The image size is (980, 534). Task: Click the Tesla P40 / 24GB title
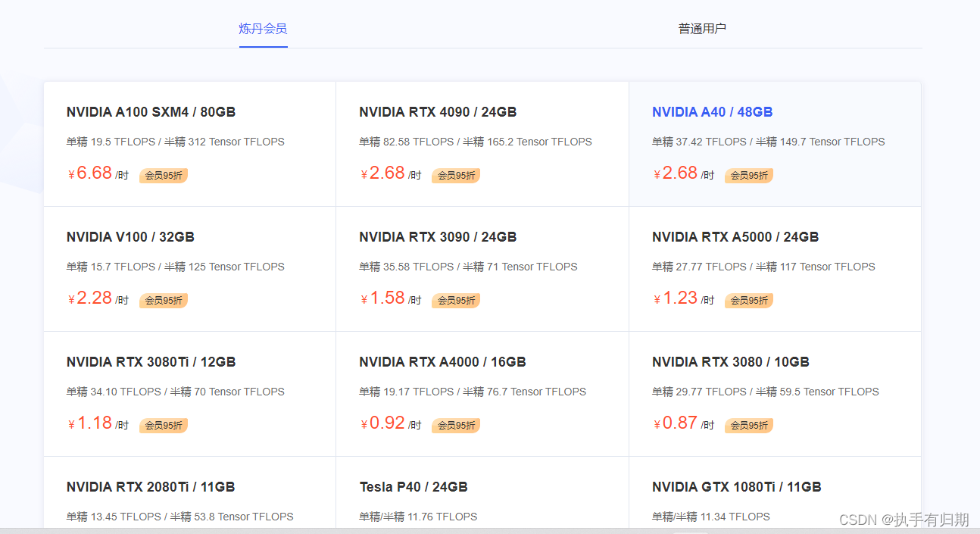pyautogui.click(x=414, y=487)
